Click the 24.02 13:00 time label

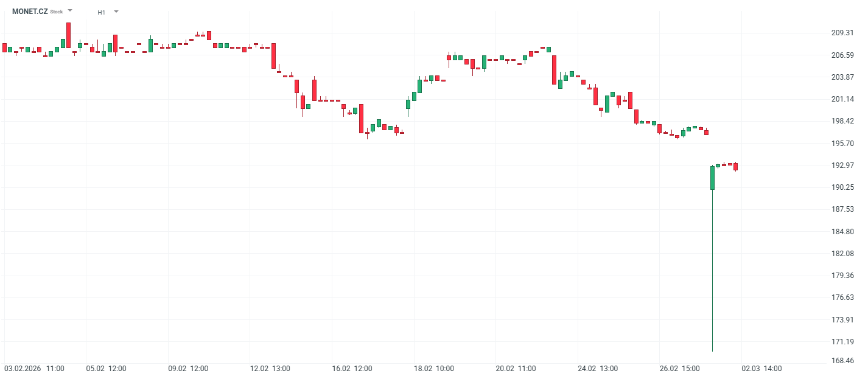click(598, 369)
